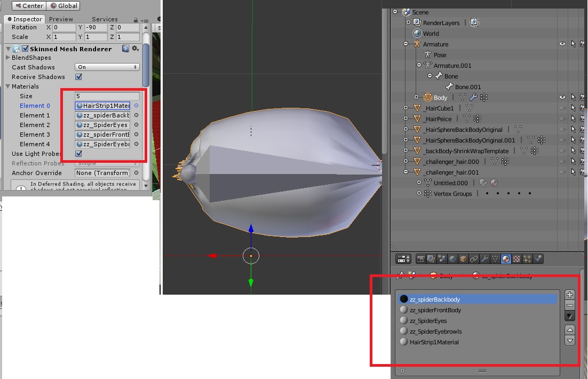588x379 pixels.
Task: Toggle the Use Light Probes checkbox
Action: click(x=77, y=153)
